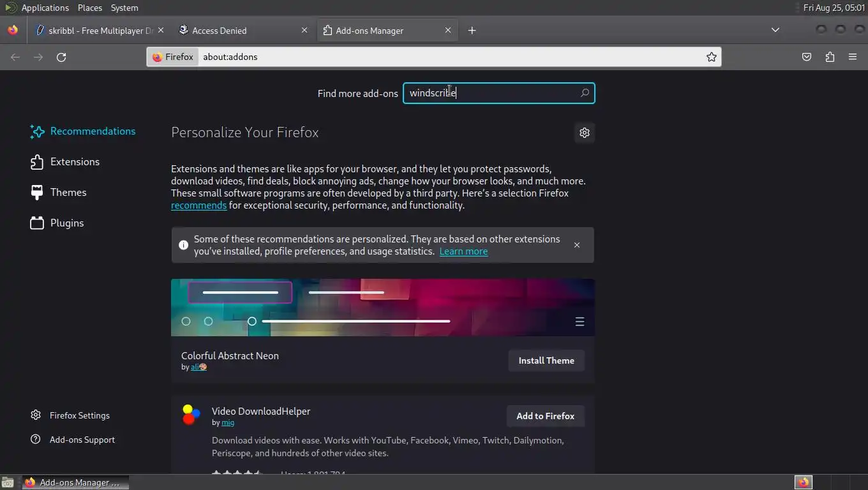Click the Firefox Settings gear icon in sidebar

(x=36, y=415)
